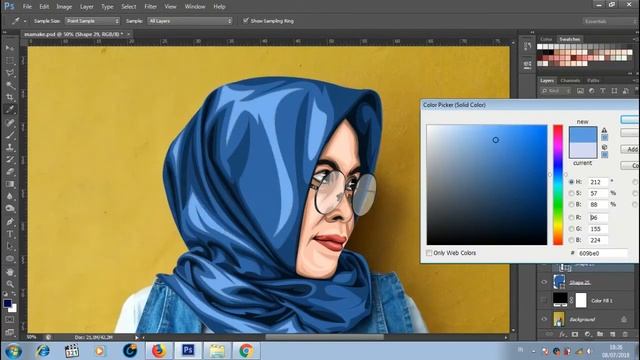The height and width of the screenshot is (360, 640).
Task: Select the Crop tool
Action: tap(9, 97)
